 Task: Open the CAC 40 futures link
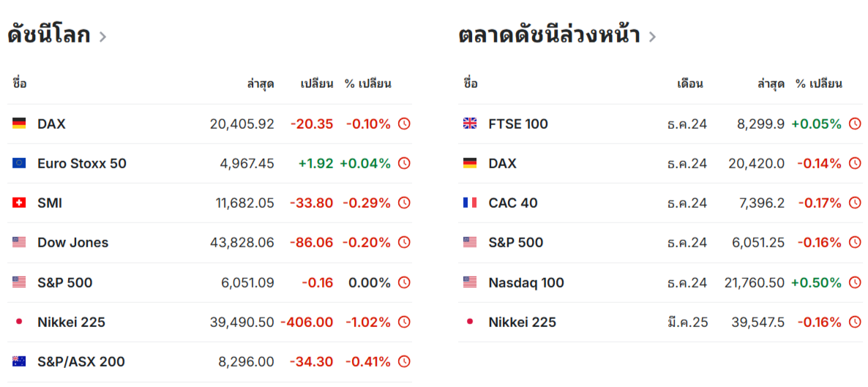click(x=513, y=203)
